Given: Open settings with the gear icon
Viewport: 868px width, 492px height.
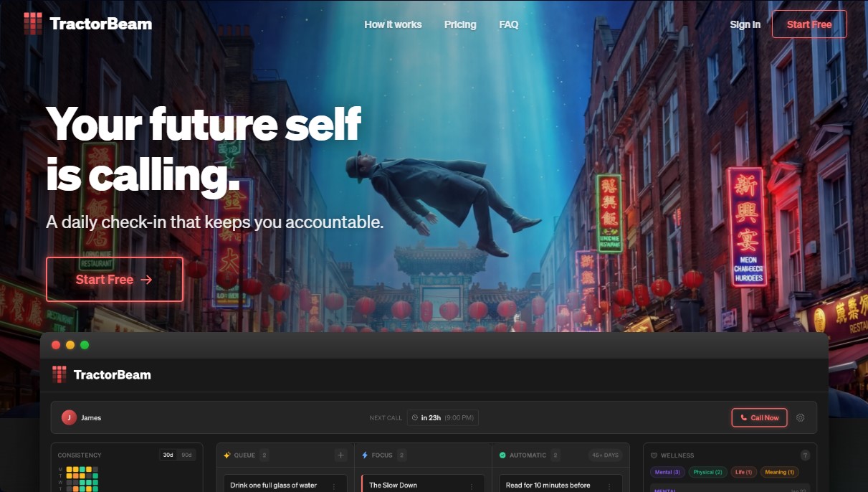Looking at the screenshot, I should click(801, 417).
